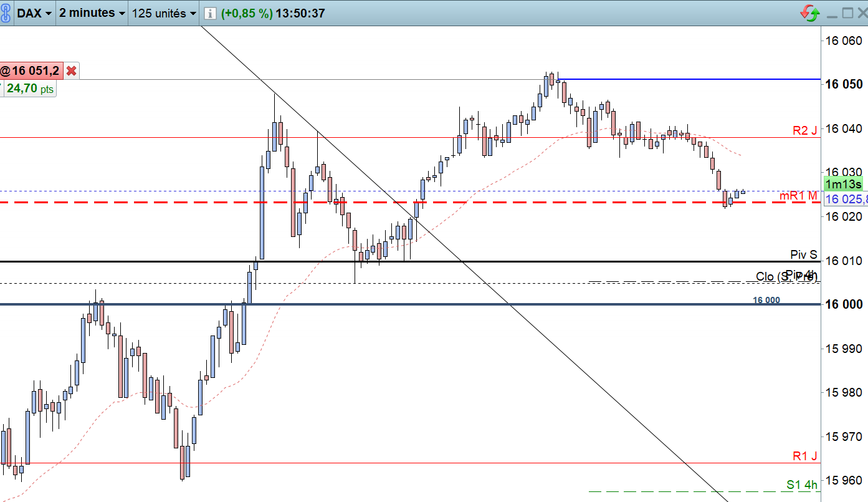Click 15 980 on the price axis
The height and width of the screenshot is (502, 868).
tap(842, 392)
